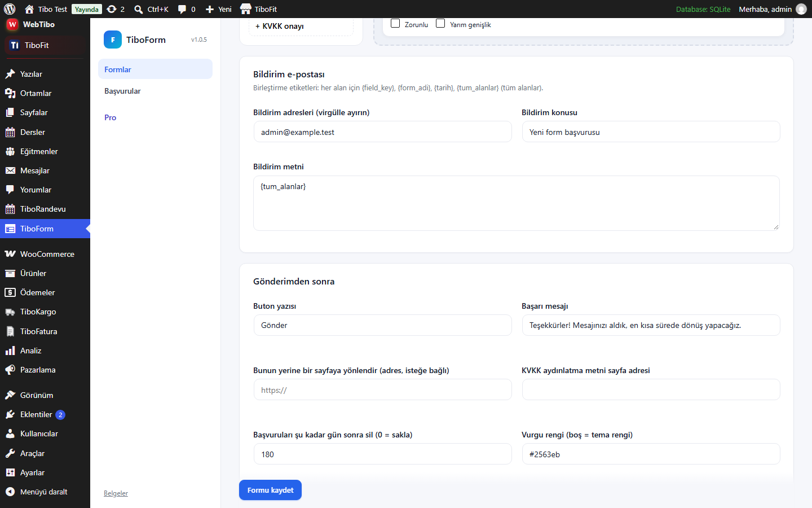Screen dimensions: 812x508
Task: Open the TiboFit store icon
Action: coord(246,9)
